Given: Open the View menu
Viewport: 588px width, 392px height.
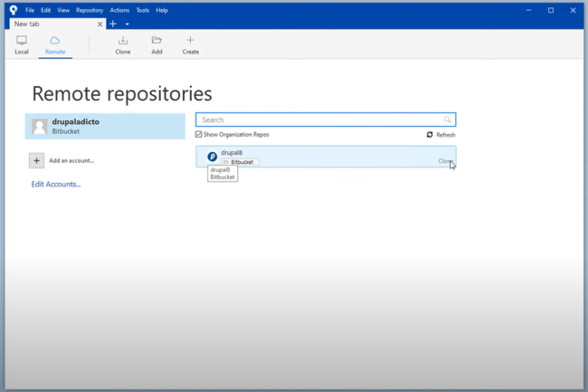Looking at the screenshot, I should 63,10.
